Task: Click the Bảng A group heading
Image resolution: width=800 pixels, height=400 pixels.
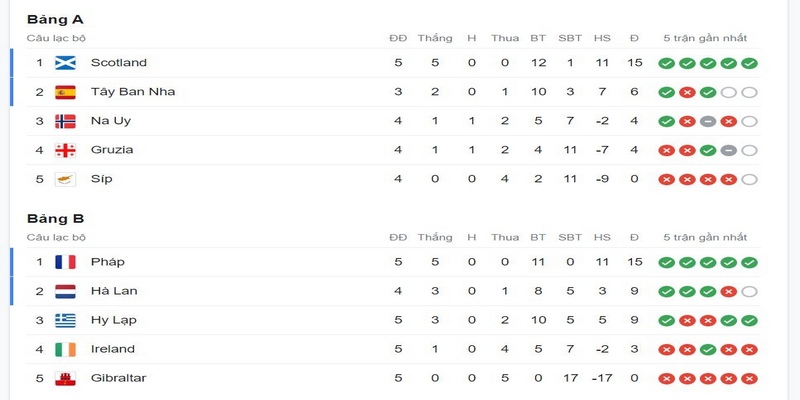Action: pos(55,20)
